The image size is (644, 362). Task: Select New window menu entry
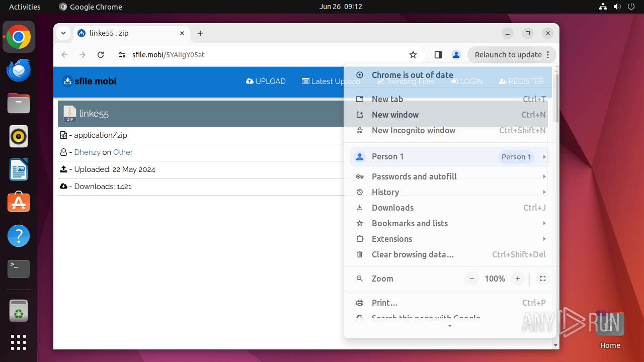(x=450, y=115)
